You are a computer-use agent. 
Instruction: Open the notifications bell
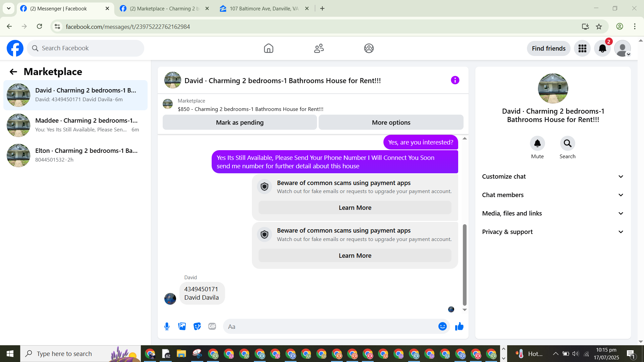point(602,49)
